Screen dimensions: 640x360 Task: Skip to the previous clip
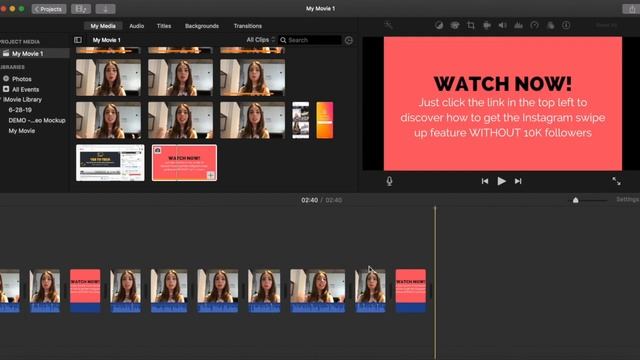point(484,181)
